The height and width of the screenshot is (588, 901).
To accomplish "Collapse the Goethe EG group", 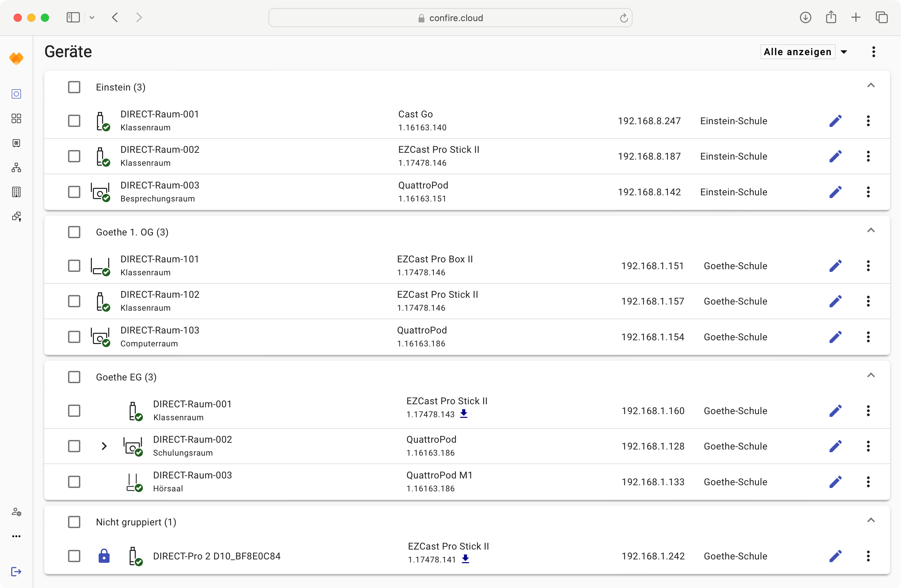I will (871, 376).
